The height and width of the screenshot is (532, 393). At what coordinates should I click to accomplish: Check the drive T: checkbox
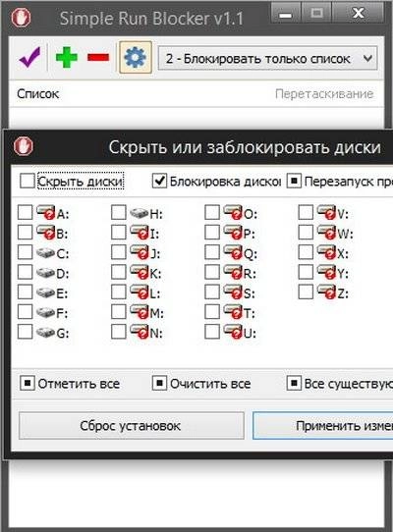(x=212, y=312)
